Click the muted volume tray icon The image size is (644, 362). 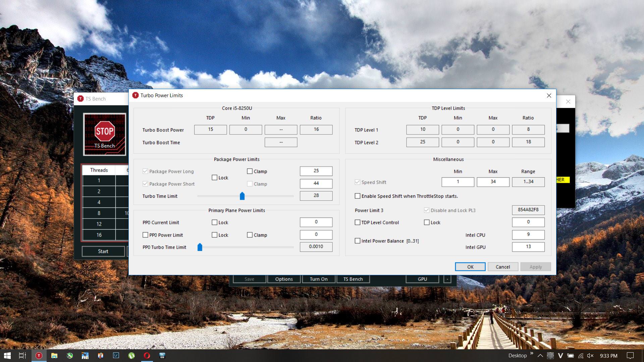tap(590, 356)
